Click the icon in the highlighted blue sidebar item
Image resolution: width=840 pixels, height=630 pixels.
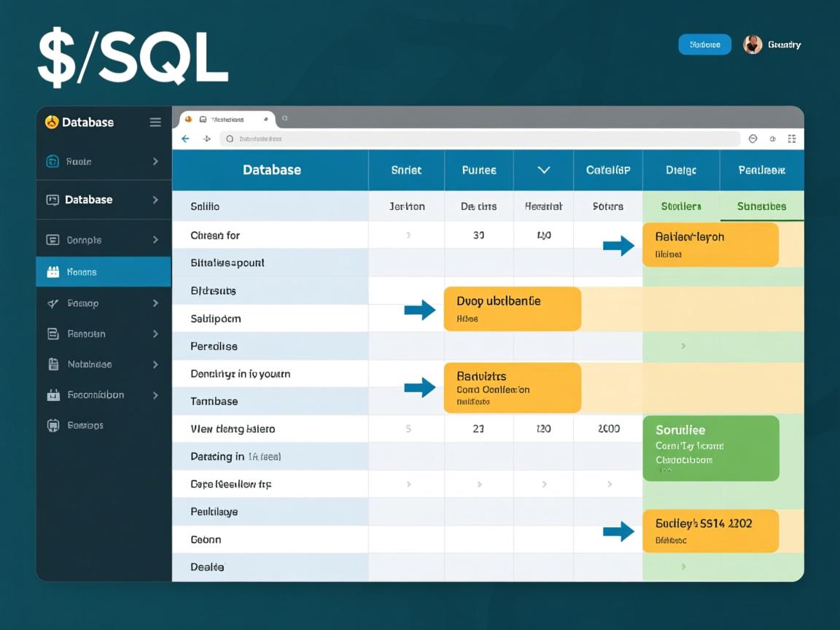click(52, 272)
